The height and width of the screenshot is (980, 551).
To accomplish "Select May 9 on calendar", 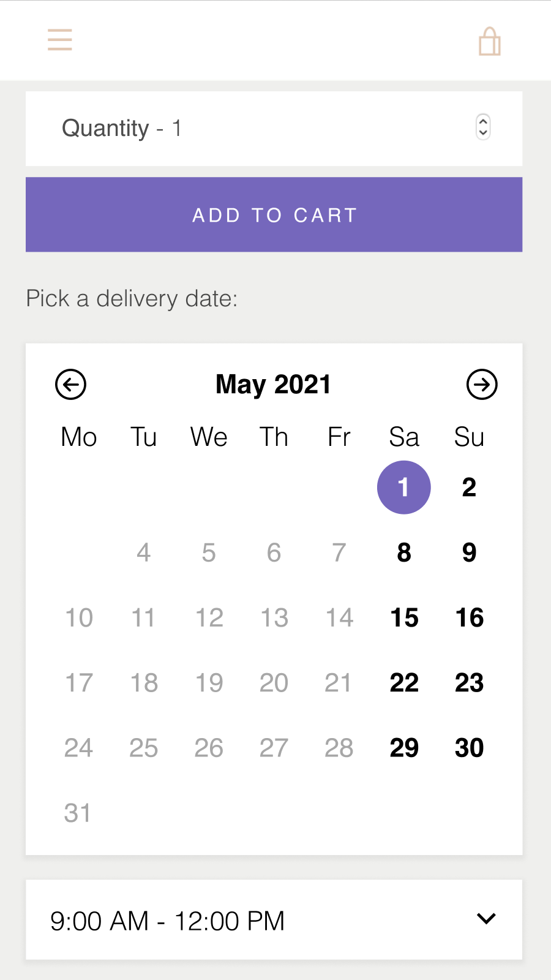I will tap(469, 552).
